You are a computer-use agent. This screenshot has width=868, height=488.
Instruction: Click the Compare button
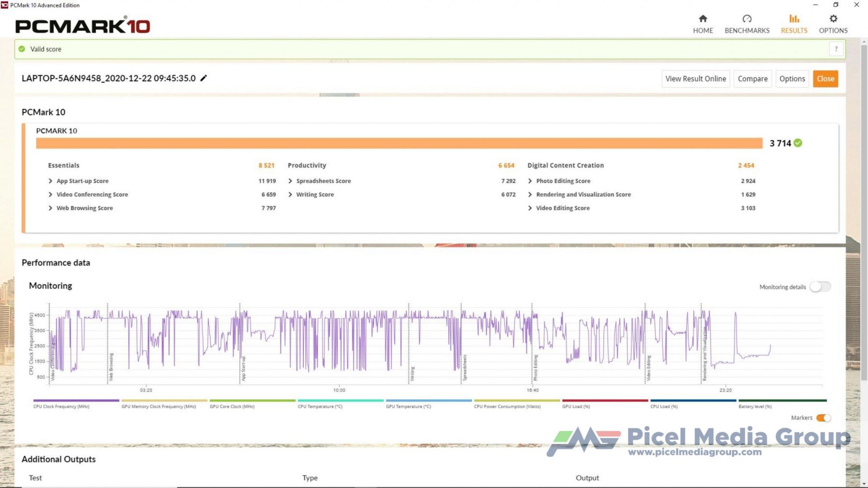click(752, 79)
